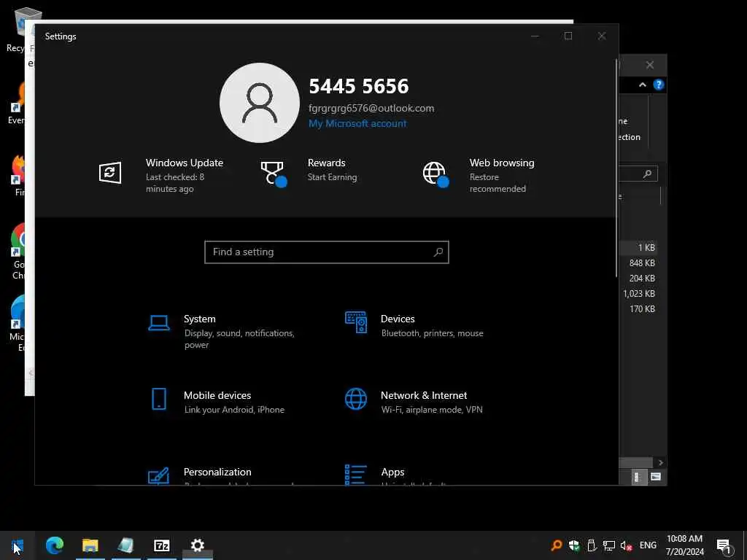The width and height of the screenshot is (747, 560).
Task: Click the Settings gear taskbar icon
Action: click(x=197, y=545)
